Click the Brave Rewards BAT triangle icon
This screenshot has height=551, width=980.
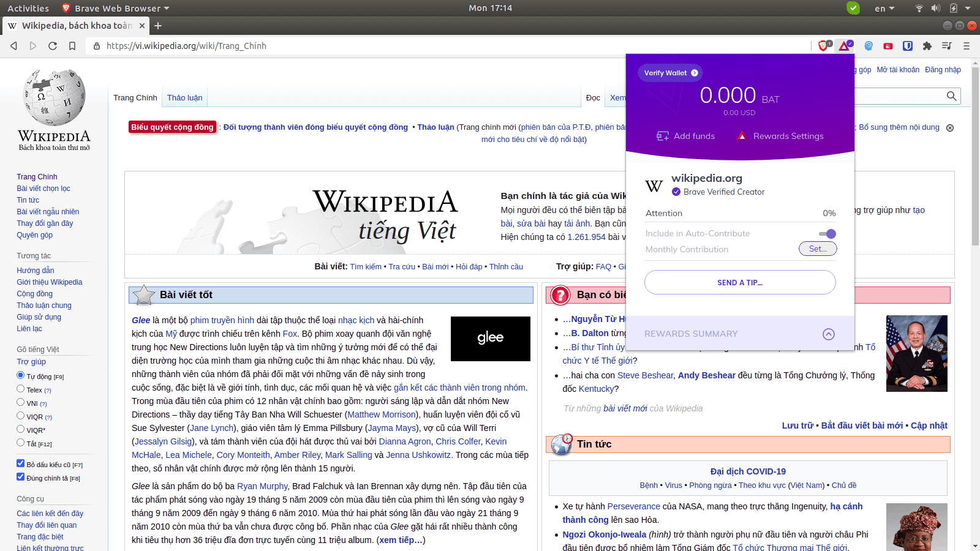[x=845, y=46]
